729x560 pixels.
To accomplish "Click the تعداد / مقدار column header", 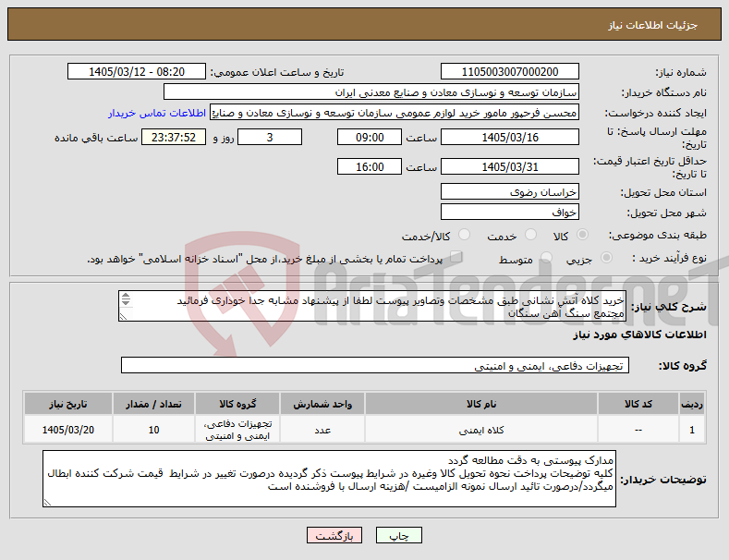I will coord(153,404).
